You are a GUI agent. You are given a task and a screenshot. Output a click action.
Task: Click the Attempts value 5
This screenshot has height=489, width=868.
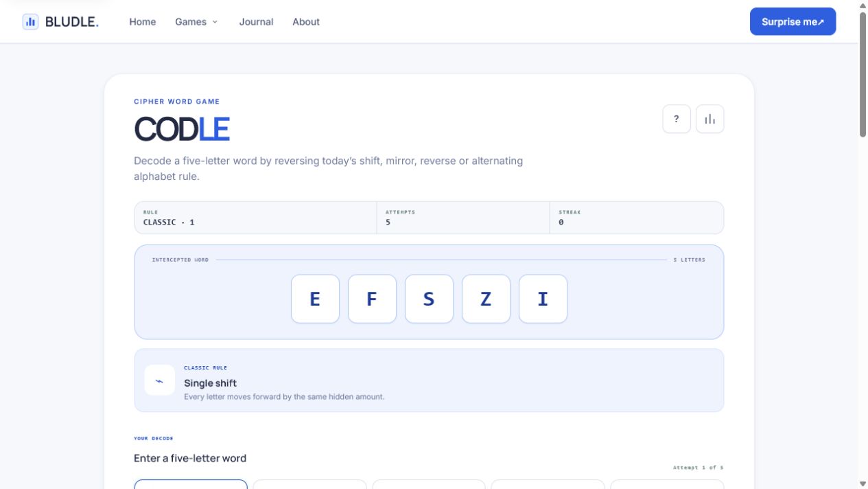click(x=388, y=223)
